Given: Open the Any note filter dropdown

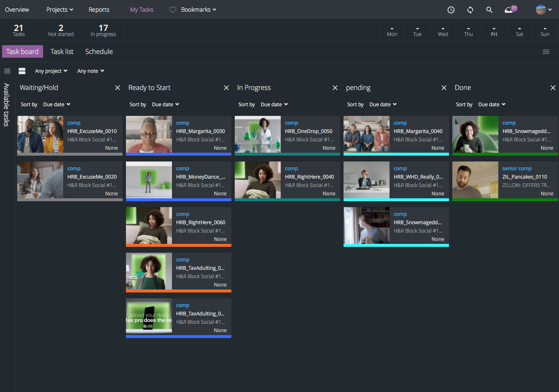Looking at the screenshot, I should (x=90, y=71).
